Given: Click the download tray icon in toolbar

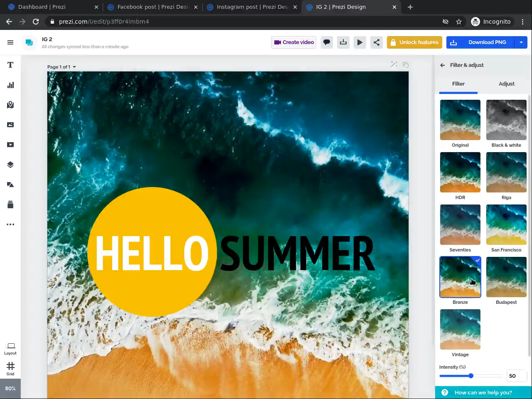Looking at the screenshot, I should click(x=343, y=42).
